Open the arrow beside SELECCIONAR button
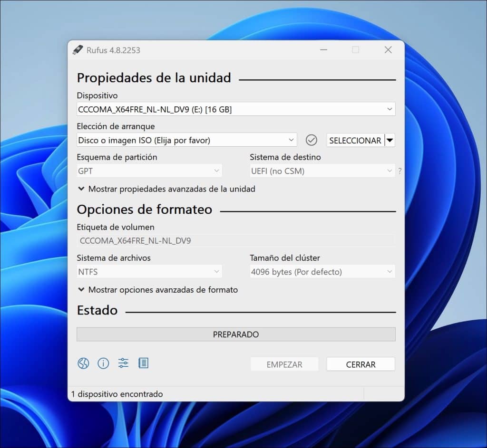487x448 pixels. (390, 140)
